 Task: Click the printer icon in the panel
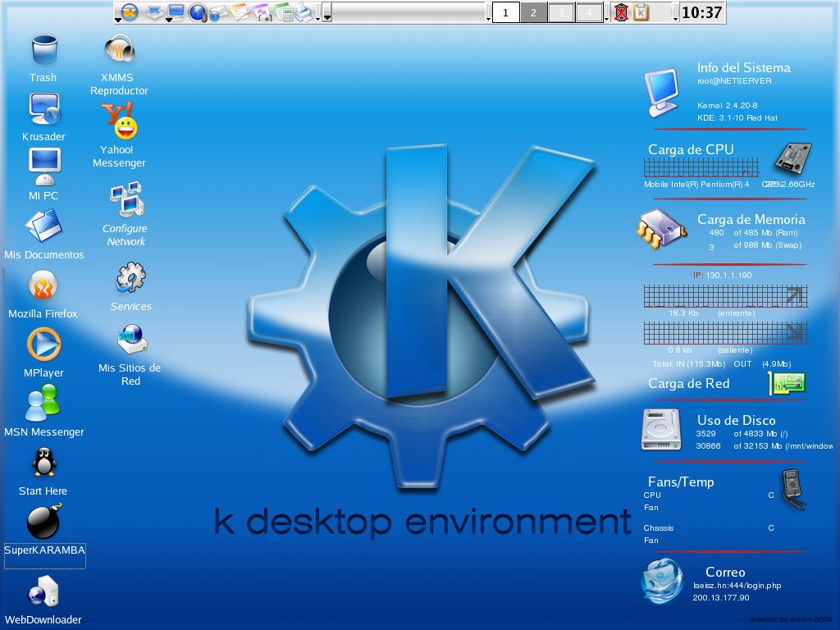point(304,11)
